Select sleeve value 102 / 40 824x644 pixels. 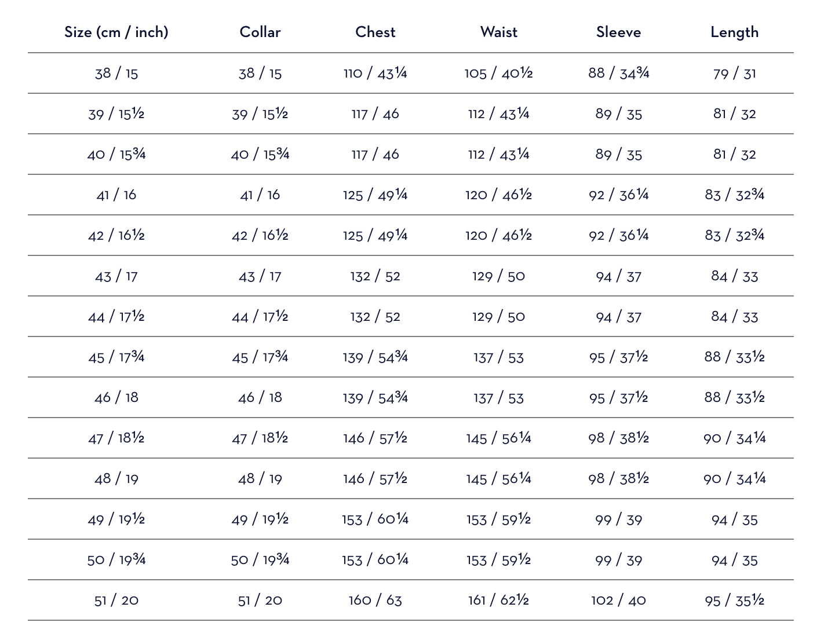click(618, 600)
